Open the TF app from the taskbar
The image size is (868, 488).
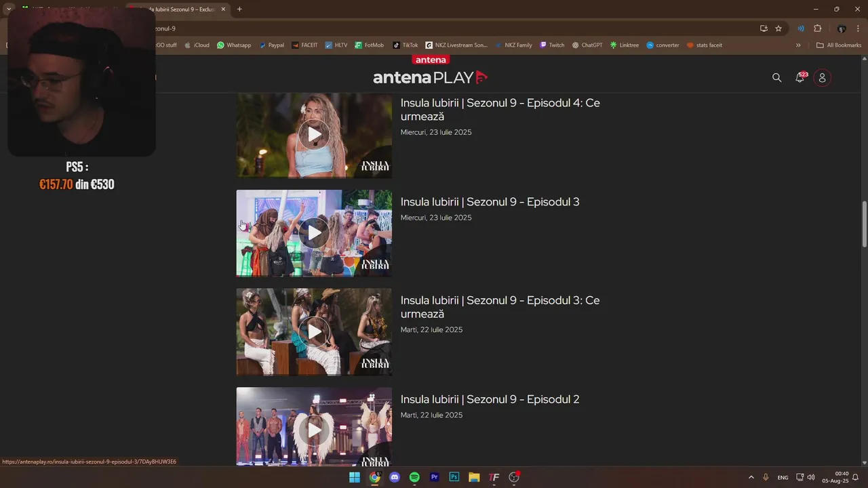(x=494, y=477)
